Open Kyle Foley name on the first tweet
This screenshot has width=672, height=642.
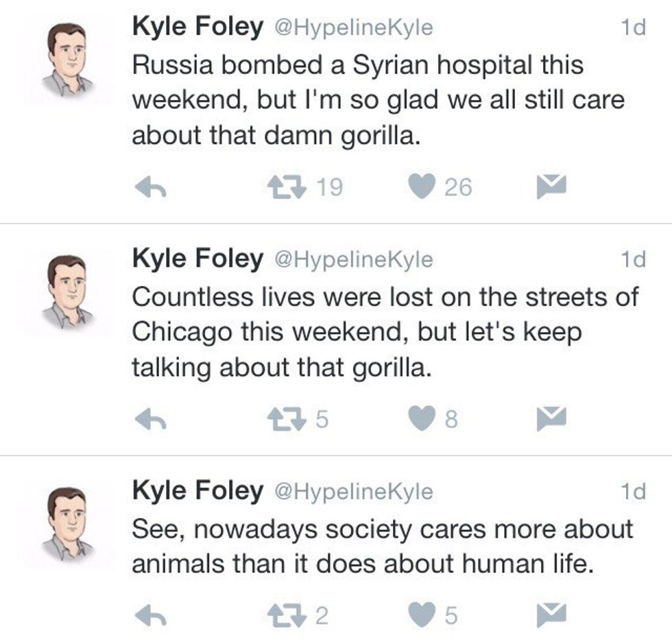[197, 27]
